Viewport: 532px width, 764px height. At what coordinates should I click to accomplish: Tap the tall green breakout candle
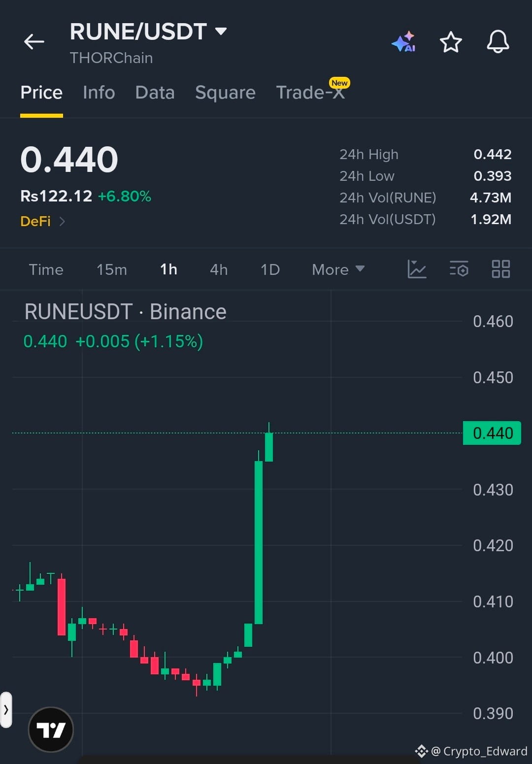pyautogui.click(x=259, y=542)
